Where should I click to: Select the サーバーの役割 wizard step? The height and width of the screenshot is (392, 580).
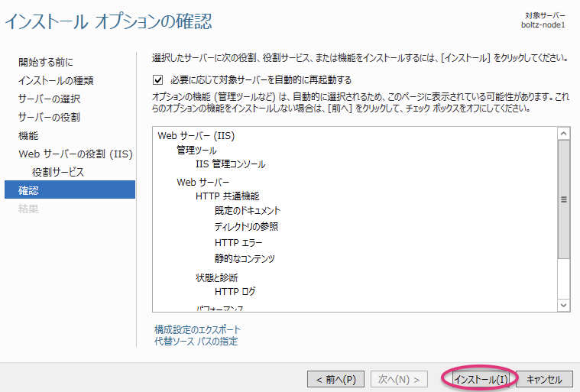tap(49, 117)
